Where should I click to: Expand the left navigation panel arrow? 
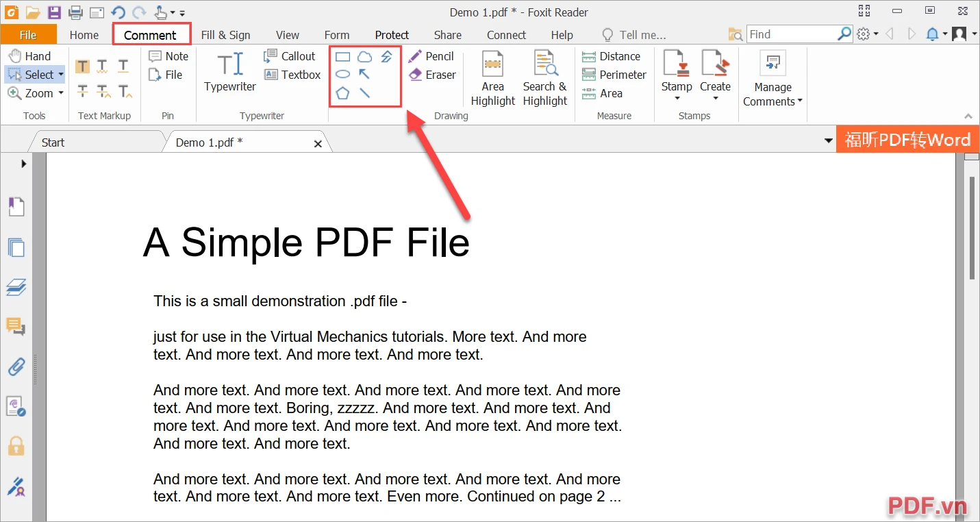point(23,164)
